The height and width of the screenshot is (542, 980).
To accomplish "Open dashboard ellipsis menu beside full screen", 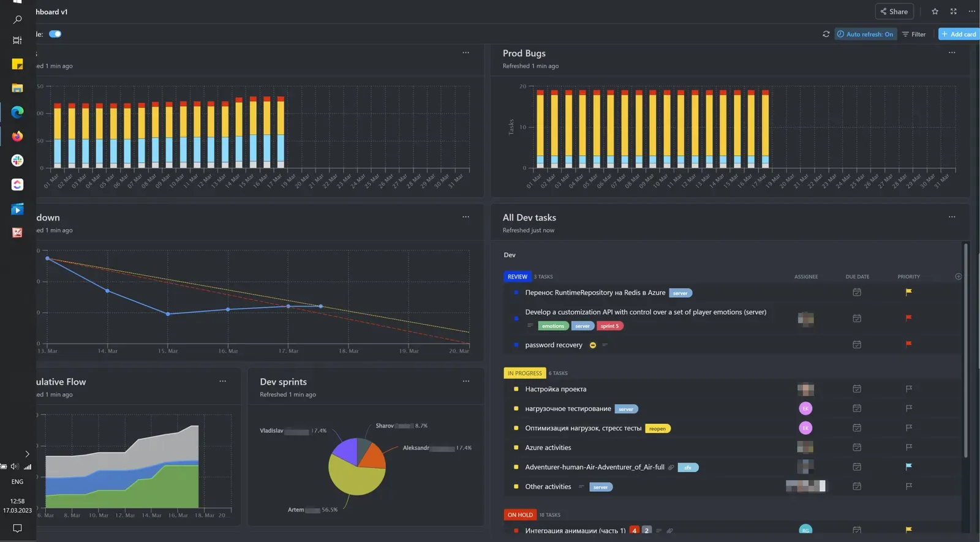I will coord(971,11).
